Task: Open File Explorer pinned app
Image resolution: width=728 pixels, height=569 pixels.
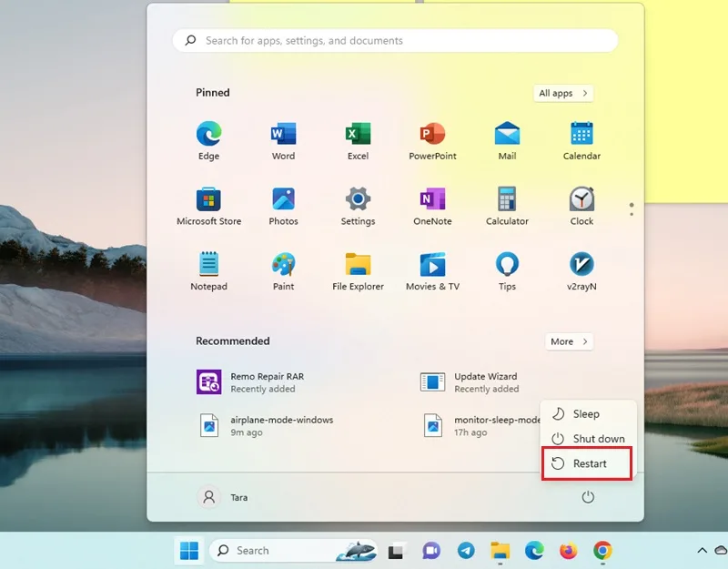Action: tap(358, 271)
